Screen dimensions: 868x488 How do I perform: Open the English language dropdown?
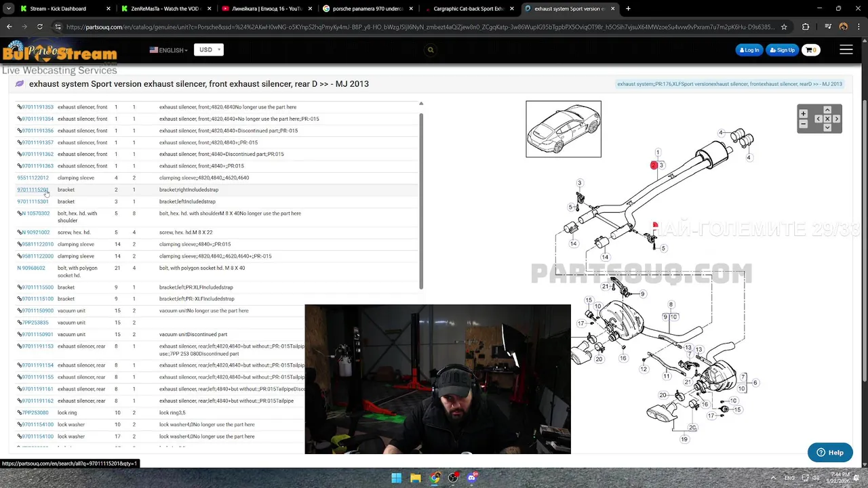click(x=169, y=50)
